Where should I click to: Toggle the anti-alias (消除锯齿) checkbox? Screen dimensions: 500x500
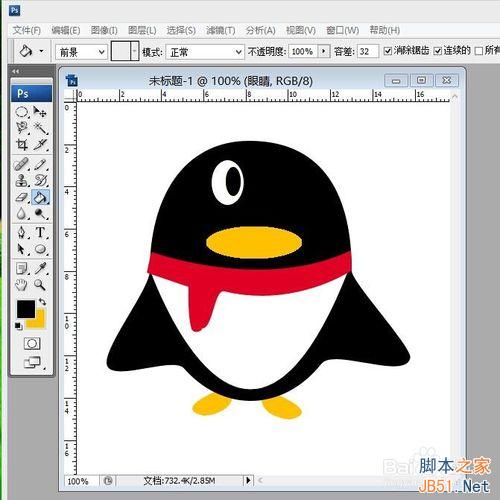[x=387, y=51]
